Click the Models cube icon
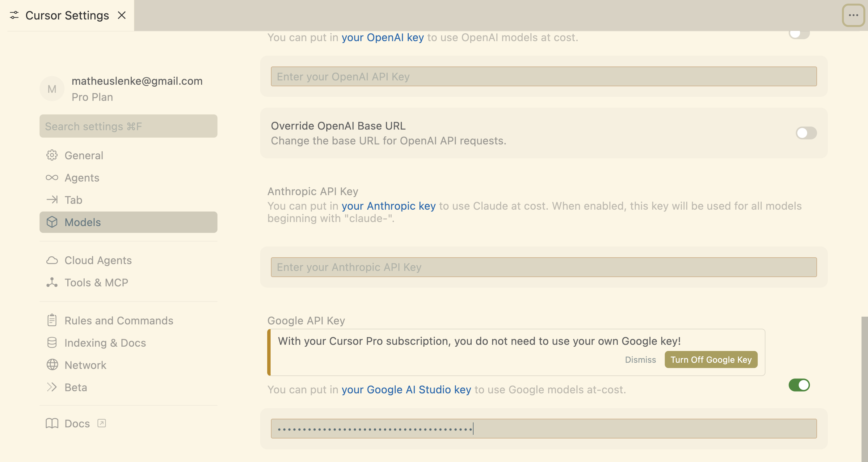868x462 pixels. pos(52,222)
